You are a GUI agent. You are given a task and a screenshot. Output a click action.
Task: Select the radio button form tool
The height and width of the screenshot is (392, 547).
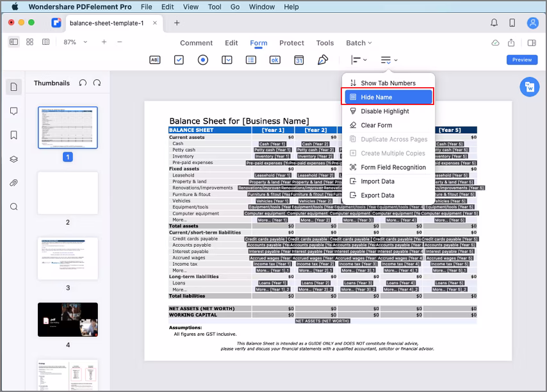click(203, 60)
